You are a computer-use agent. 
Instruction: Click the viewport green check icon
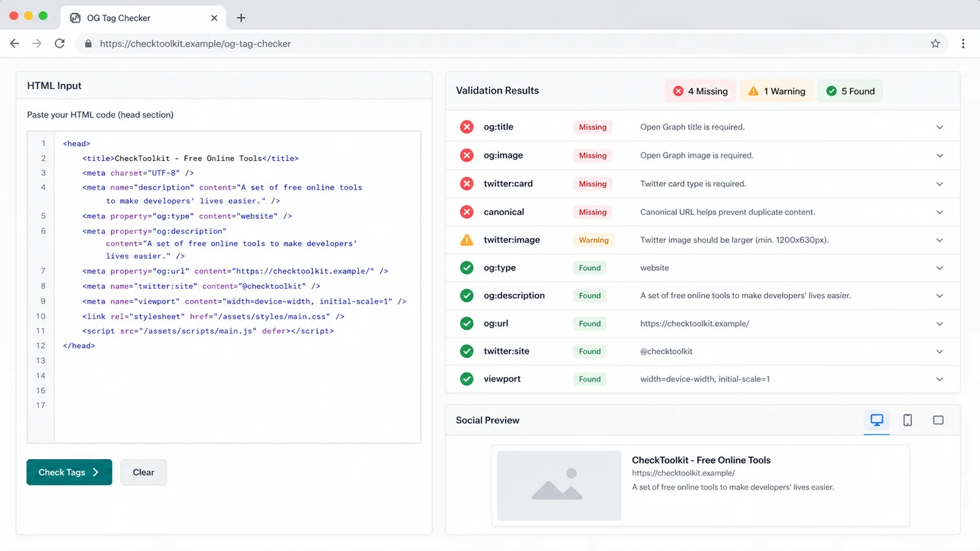(467, 379)
